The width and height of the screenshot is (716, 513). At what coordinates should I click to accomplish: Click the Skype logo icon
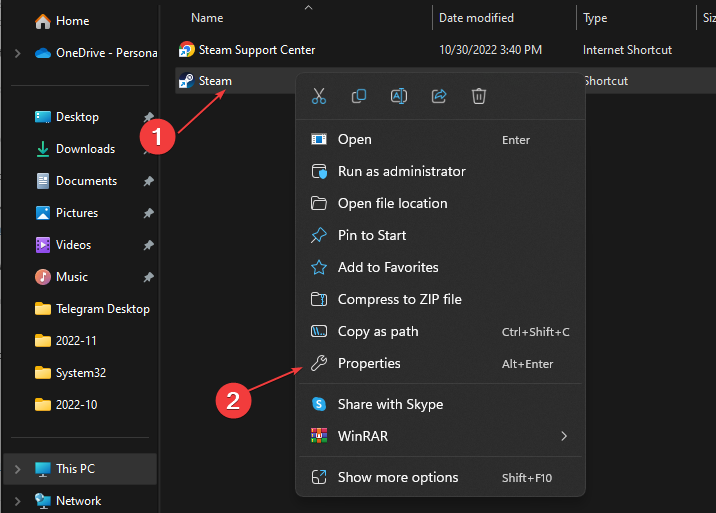(x=319, y=404)
